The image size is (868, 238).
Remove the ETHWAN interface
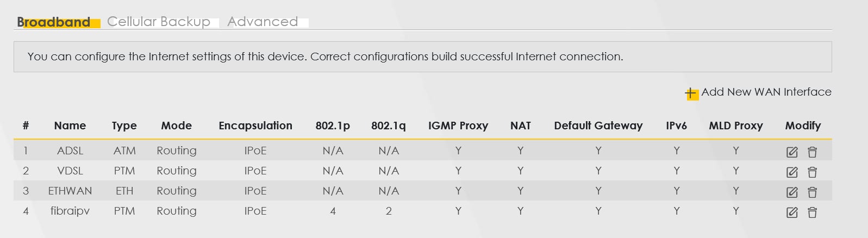click(812, 192)
